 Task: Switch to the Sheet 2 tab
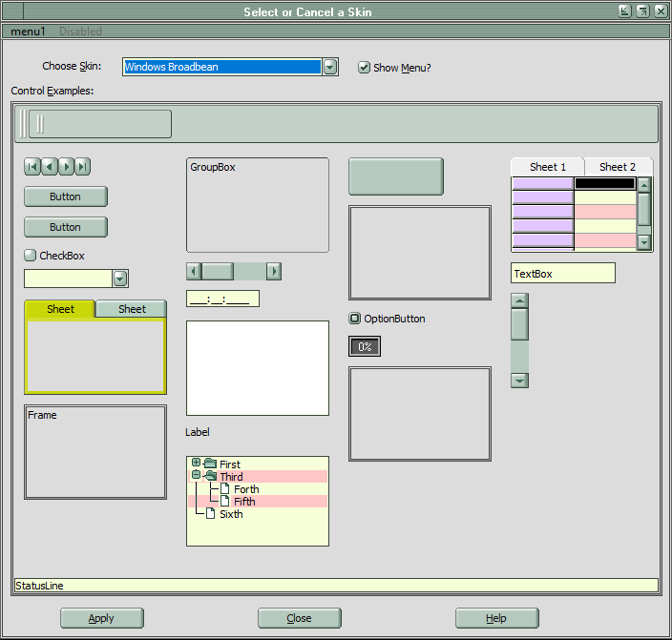618,167
